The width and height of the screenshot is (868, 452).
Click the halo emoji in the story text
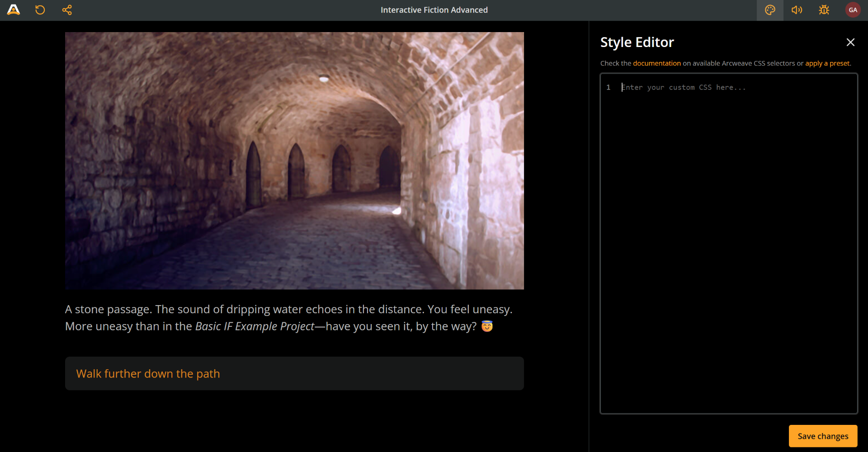pyautogui.click(x=488, y=326)
